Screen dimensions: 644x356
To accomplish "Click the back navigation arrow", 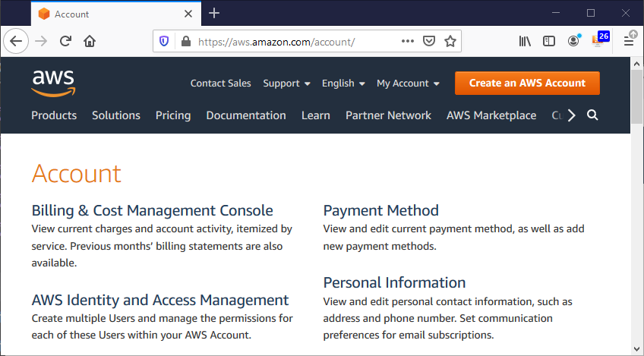I will pos(17,42).
